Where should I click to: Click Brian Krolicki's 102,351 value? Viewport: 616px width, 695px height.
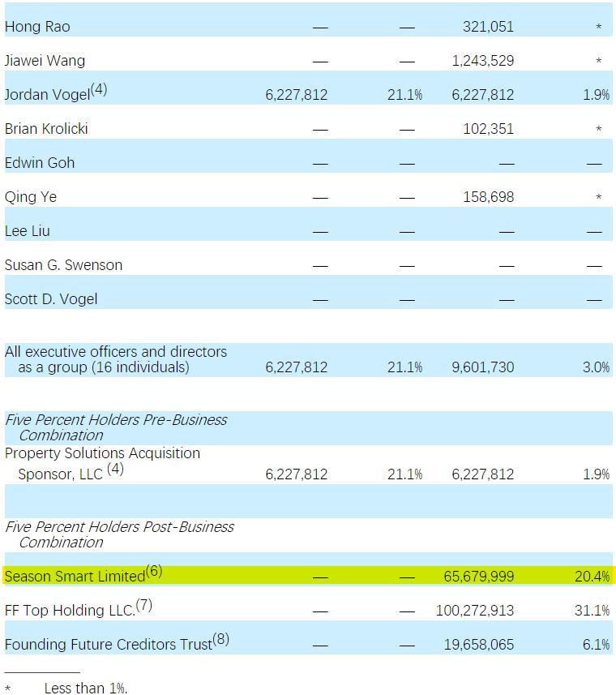(x=488, y=129)
